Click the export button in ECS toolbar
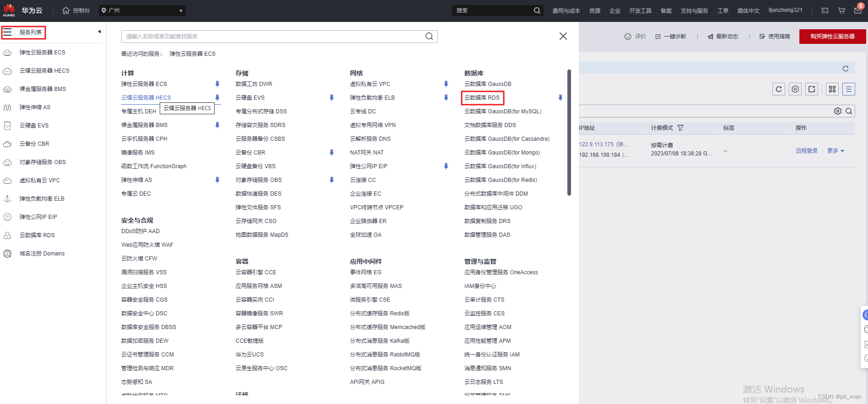 click(812, 89)
